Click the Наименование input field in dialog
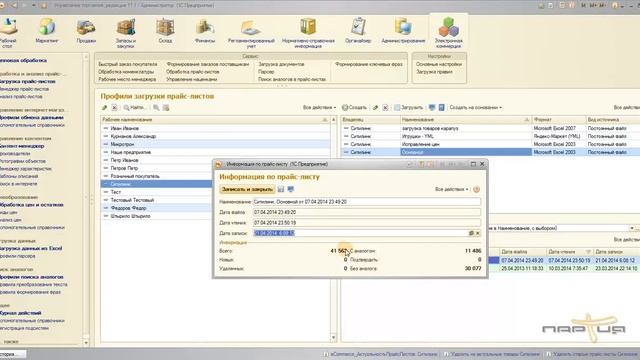The height and width of the screenshot is (360, 640). pyautogui.click(x=367, y=202)
